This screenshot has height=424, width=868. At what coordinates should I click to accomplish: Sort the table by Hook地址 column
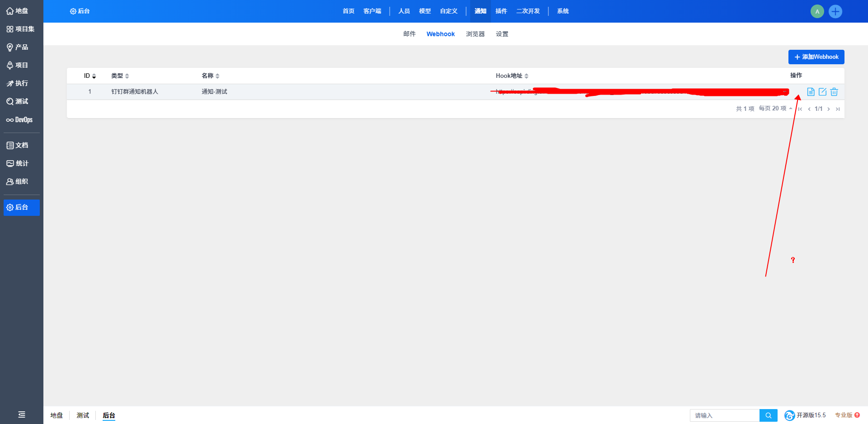(512, 76)
